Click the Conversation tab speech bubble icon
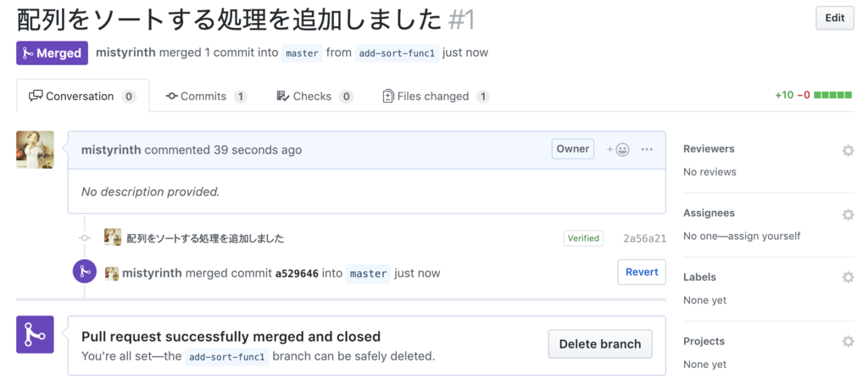This screenshot has height=385, width=868. pyautogui.click(x=36, y=96)
